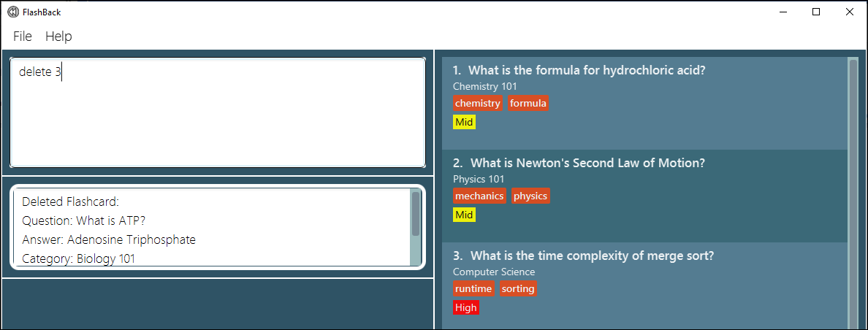Click the yellow Mid badge under Newton's card
Image resolution: width=868 pixels, height=330 pixels.
click(465, 215)
